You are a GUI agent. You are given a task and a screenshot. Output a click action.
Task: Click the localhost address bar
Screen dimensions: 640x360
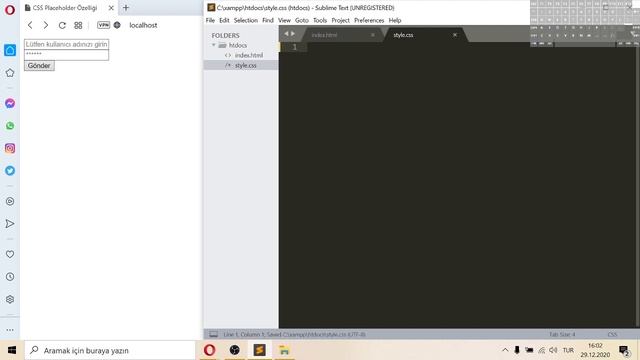click(143, 25)
